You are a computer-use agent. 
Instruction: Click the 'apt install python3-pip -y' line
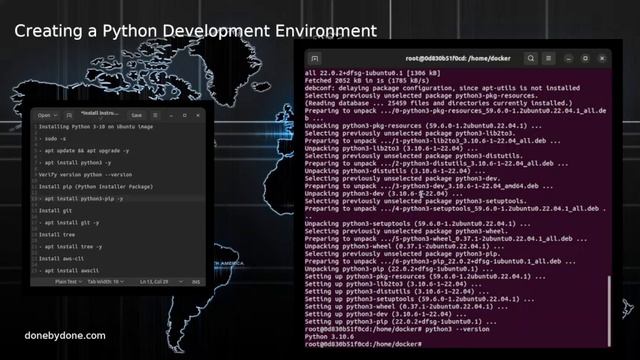(81, 199)
